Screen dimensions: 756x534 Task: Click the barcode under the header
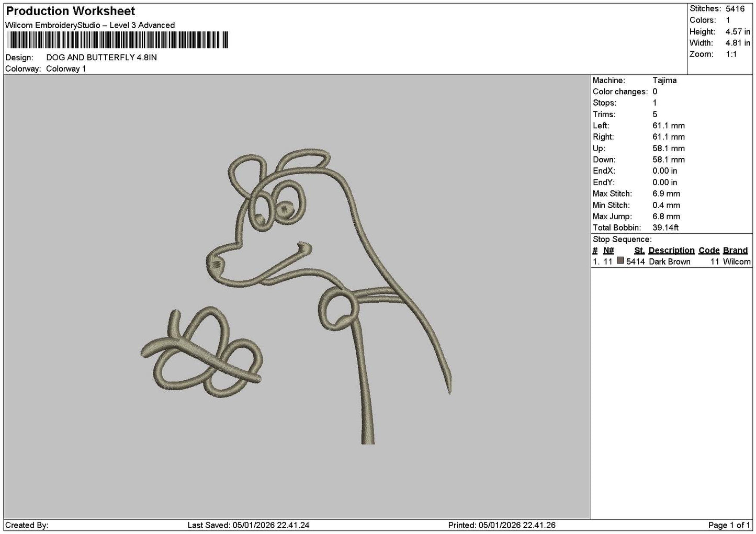pyautogui.click(x=117, y=40)
